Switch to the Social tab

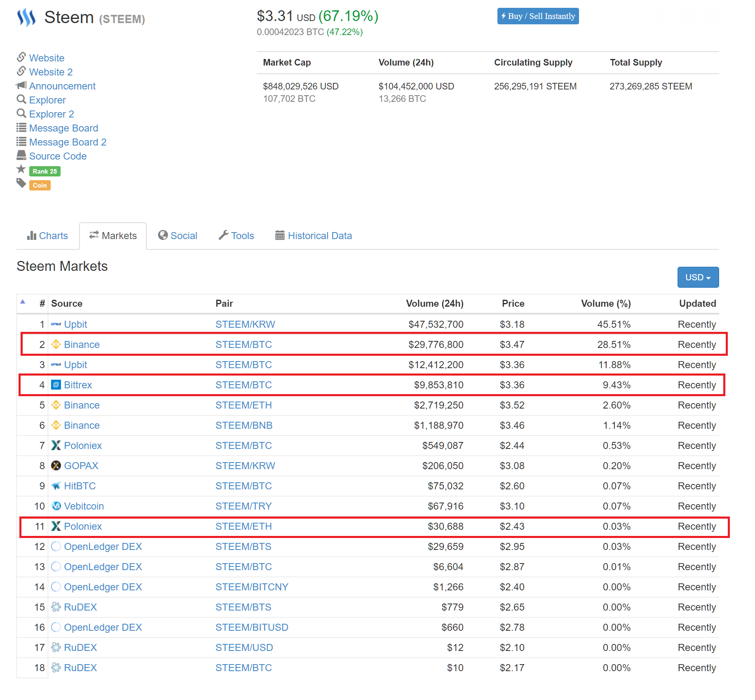click(x=178, y=236)
